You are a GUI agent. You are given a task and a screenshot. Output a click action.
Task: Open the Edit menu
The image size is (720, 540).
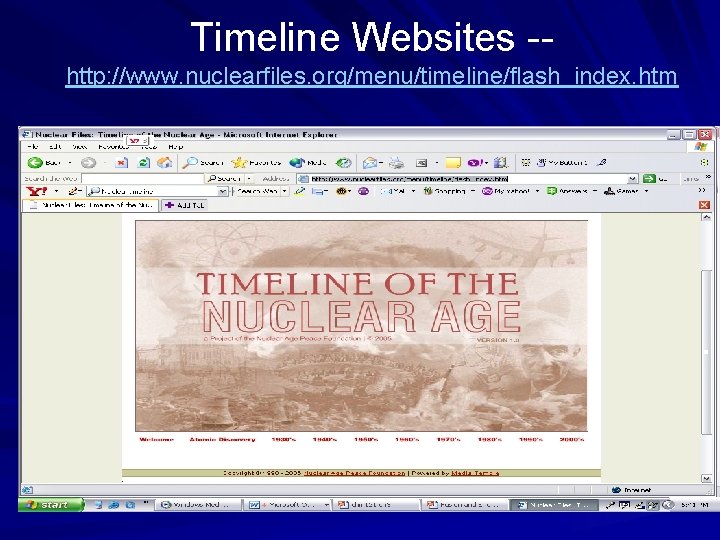(55, 147)
